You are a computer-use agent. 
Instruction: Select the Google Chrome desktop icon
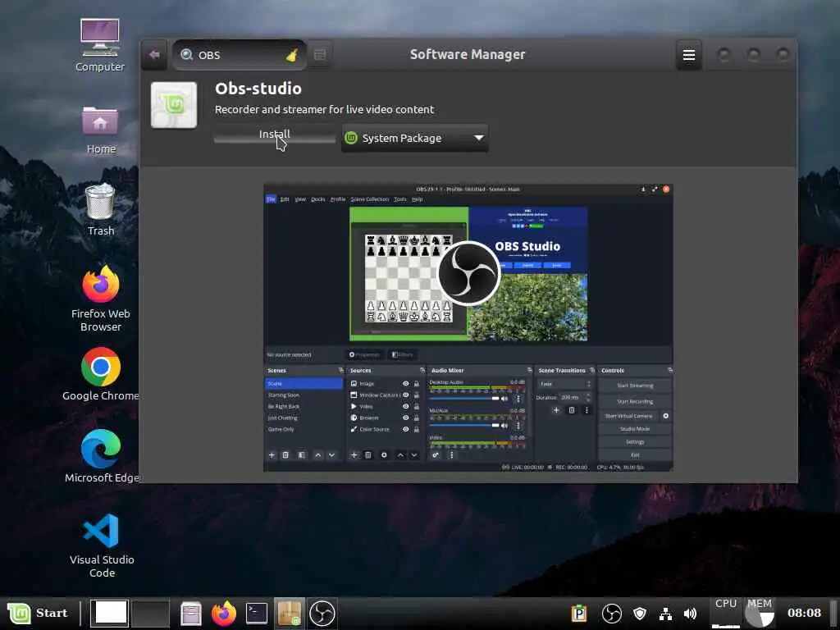[x=101, y=374]
